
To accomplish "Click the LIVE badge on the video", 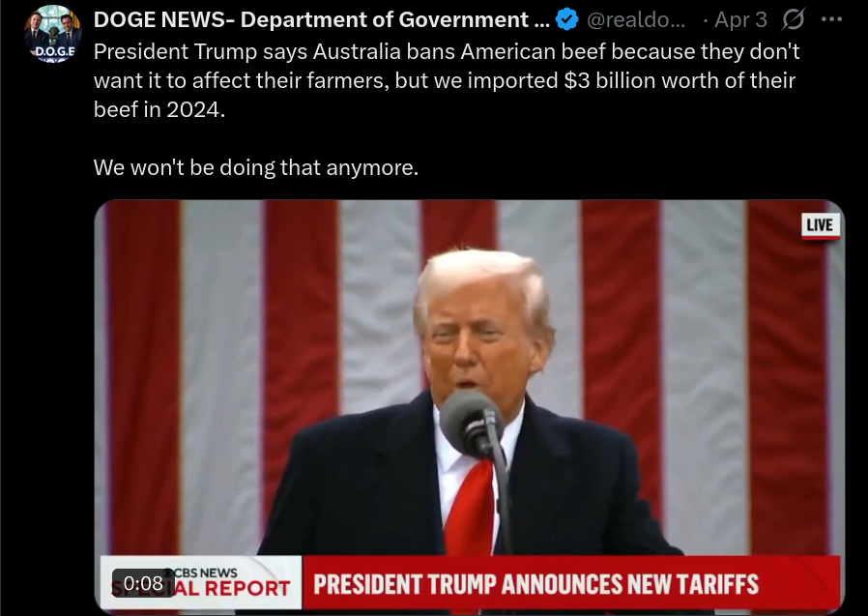I will 820,225.
